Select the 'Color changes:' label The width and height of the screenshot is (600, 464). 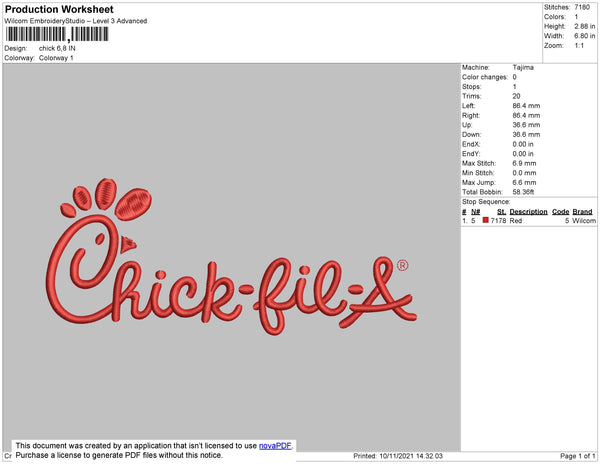coord(485,77)
